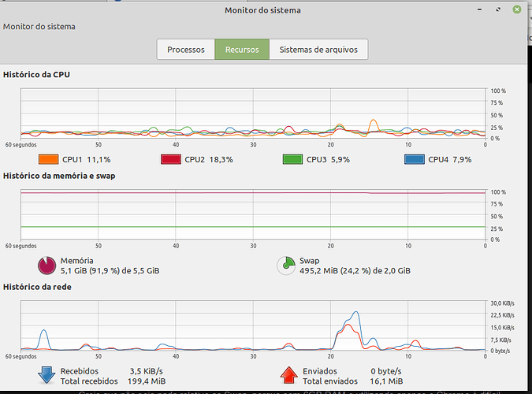Click the blue CPU4 color swatch
The height and width of the screenshot is (394, 532).
click(x=415, y=159)
